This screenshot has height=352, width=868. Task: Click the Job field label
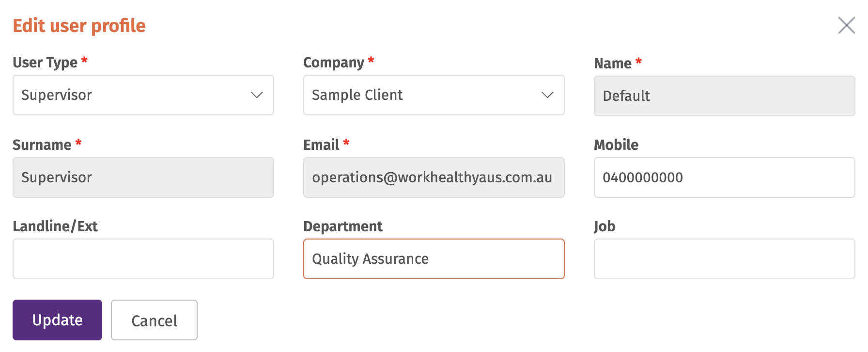[x=604, y=226]
